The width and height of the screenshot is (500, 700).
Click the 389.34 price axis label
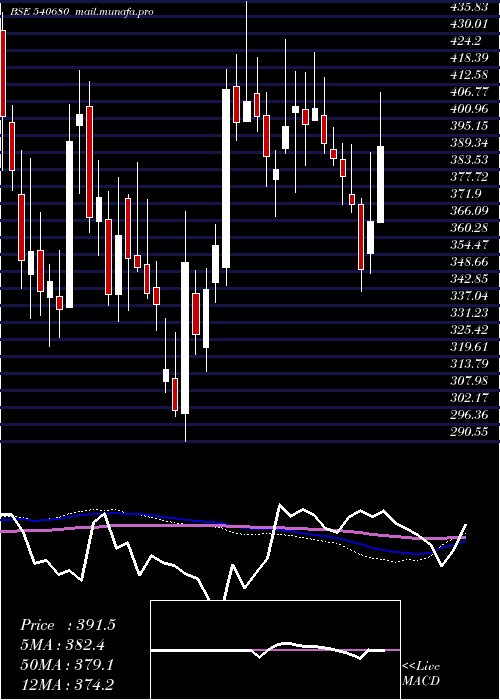pyautogui.click(x=468, y=143)
